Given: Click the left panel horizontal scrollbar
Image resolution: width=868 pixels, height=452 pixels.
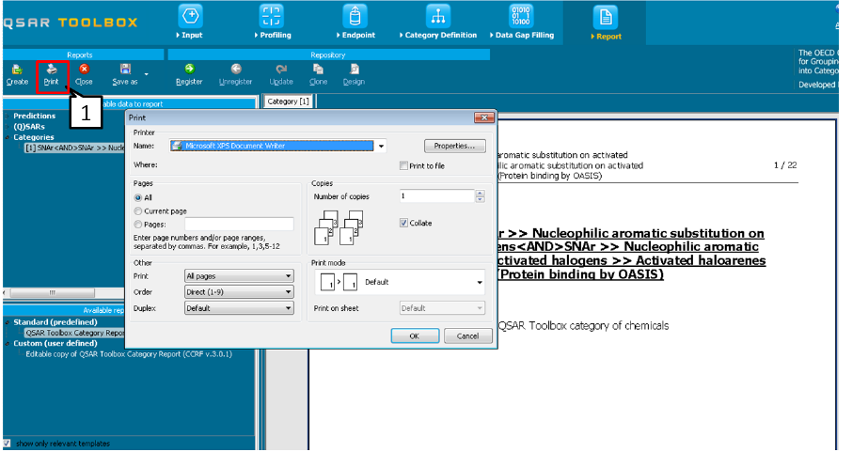Looking at the screenshot, I should pos(53,292).
